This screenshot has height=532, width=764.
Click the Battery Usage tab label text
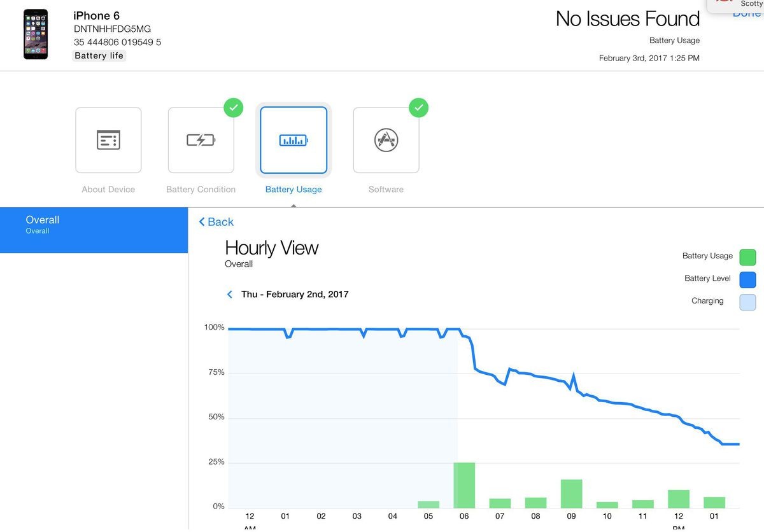tap(294, 190)
